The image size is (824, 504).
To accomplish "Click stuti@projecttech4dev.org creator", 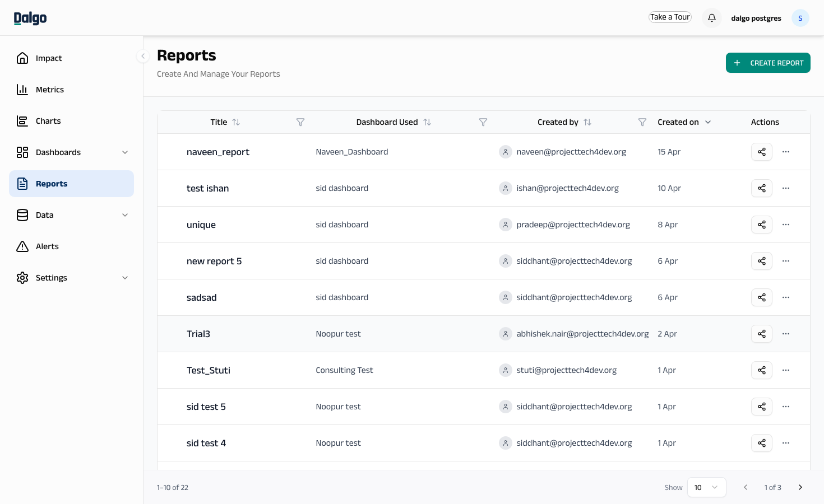I will coord(567,370).
